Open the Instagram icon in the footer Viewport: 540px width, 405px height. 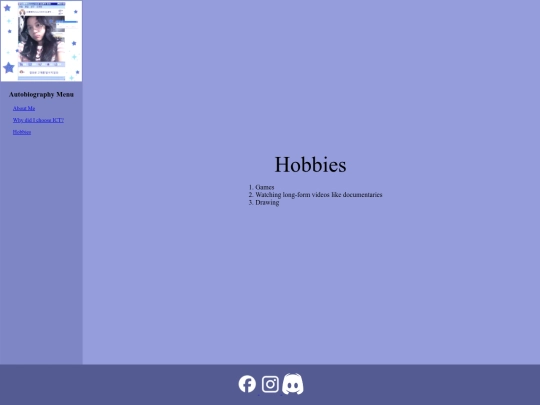pyautogui.click(x=270, y=384)
